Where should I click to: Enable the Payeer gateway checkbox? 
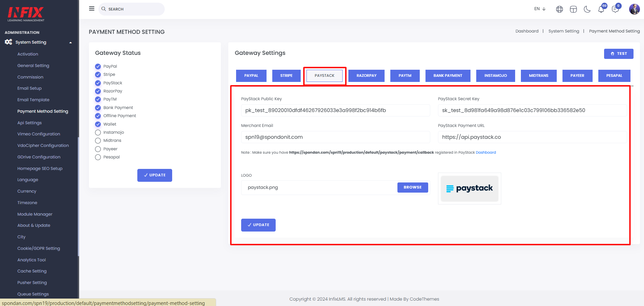(x=98, y=149)
